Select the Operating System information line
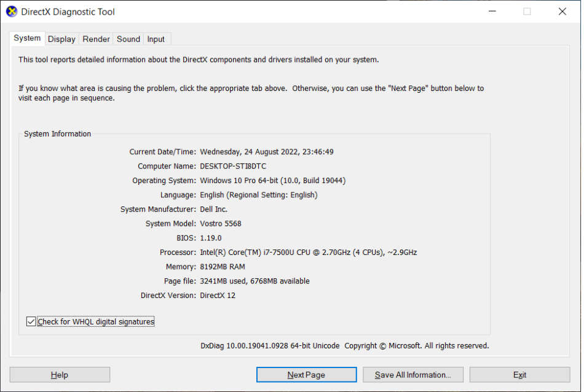This screenshot has width=584, height=392. [273, 180]
